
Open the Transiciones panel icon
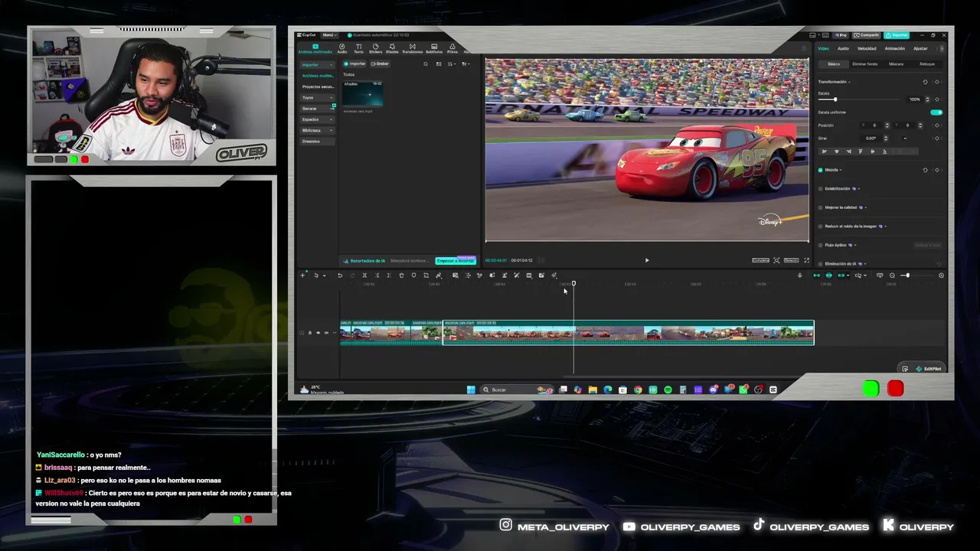(412, 48)
